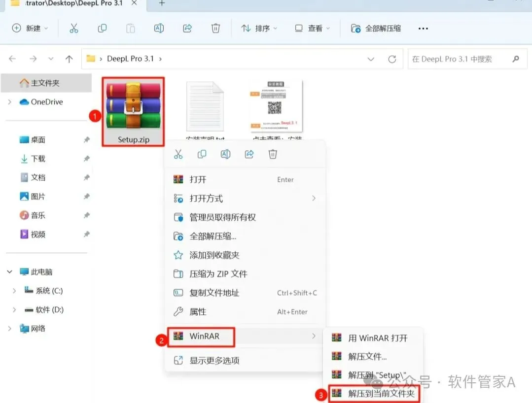Open the 查看 view dropdown
The image size is (532, 403).
312,29
